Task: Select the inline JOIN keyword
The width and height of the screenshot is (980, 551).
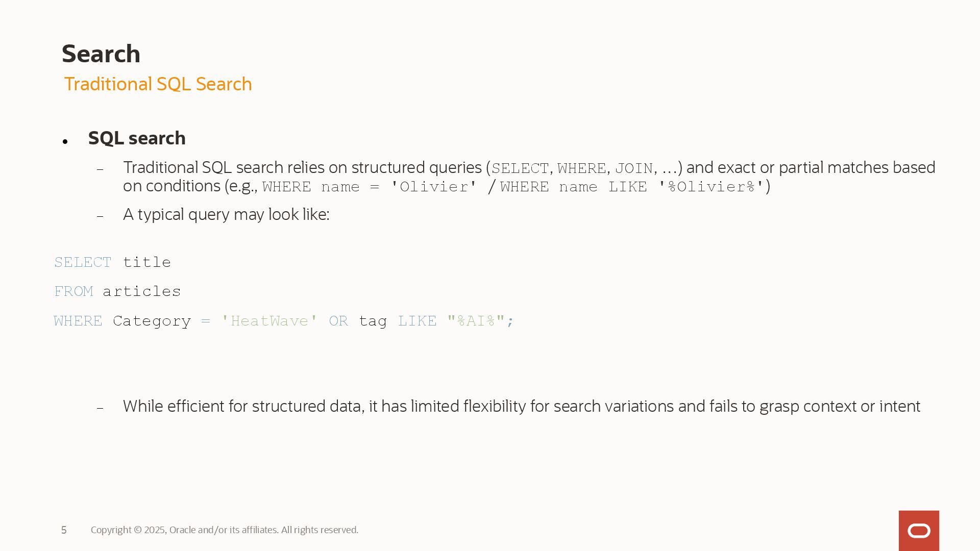Action: coord(634,168)
